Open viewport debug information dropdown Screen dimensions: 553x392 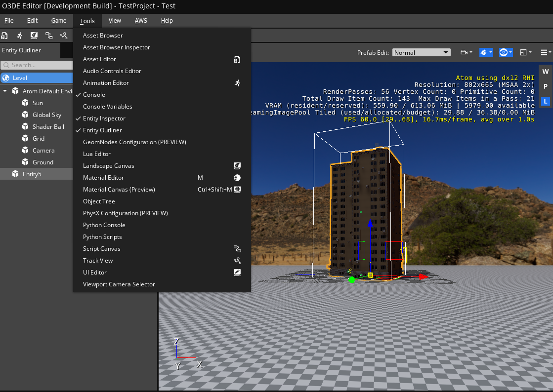click(x=486, y=52)
